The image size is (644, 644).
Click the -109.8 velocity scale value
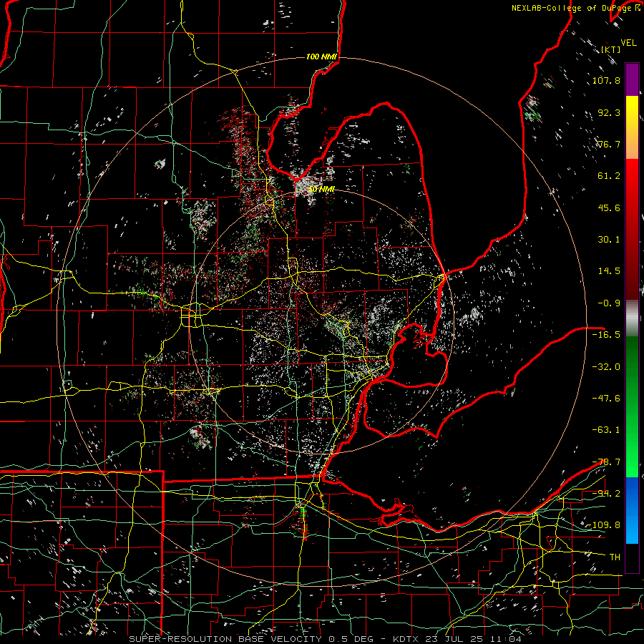tap(603, 525)
